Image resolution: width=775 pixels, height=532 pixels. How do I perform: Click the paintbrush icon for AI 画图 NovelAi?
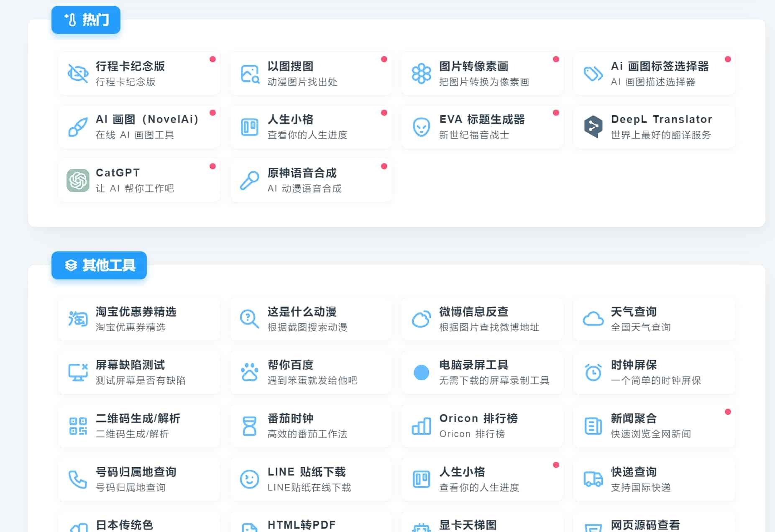pos(78,127)
